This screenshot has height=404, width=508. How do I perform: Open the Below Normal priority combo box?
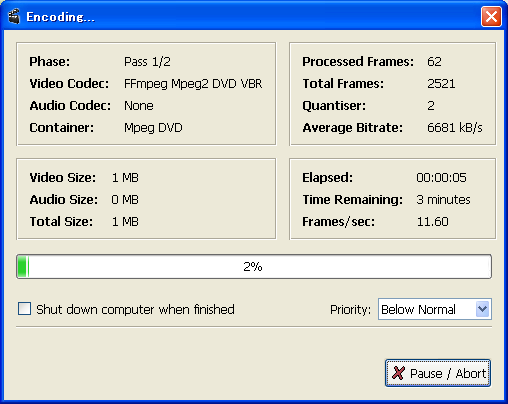435,309
